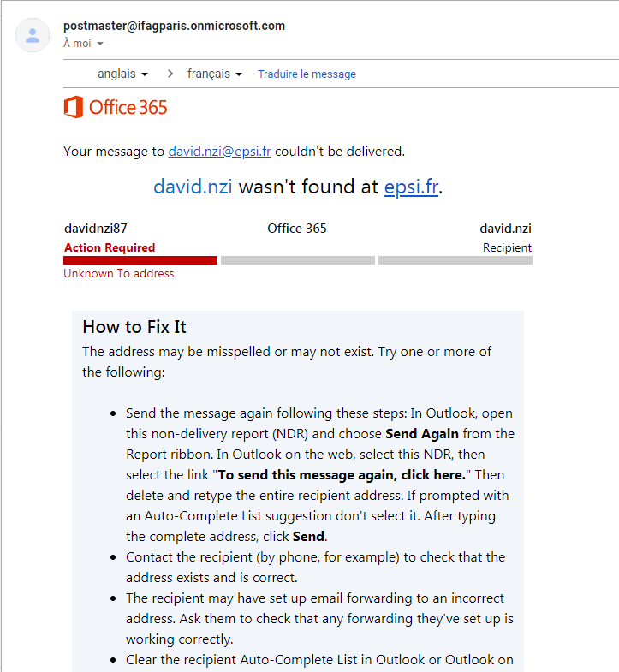This screenshot has height=672, width=619.
Task: Click the 'How to Fix It' heading
Action: [134, 327]
